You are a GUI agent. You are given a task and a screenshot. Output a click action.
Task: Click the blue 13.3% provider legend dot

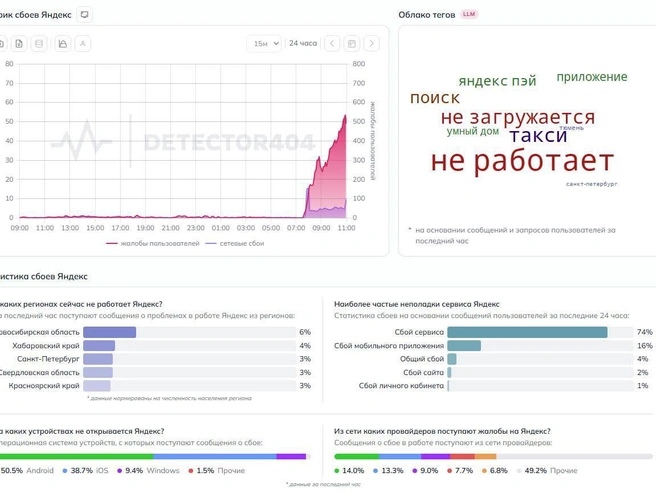pos(375,471)
